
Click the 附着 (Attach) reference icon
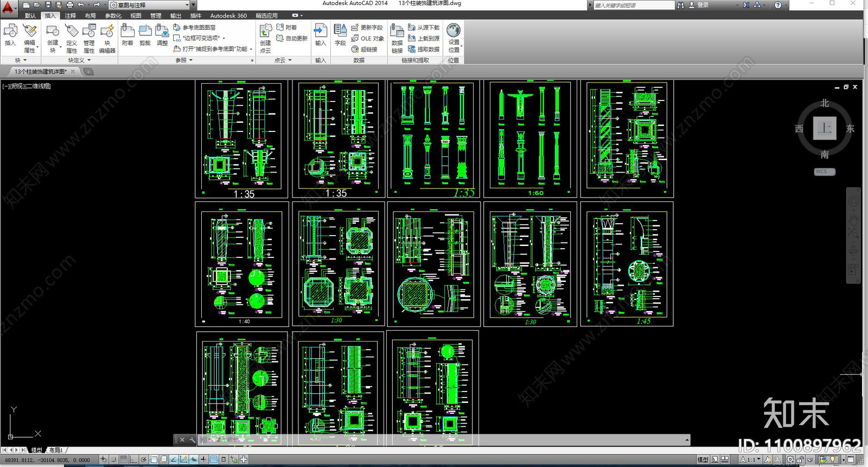[x=127, y=35]
